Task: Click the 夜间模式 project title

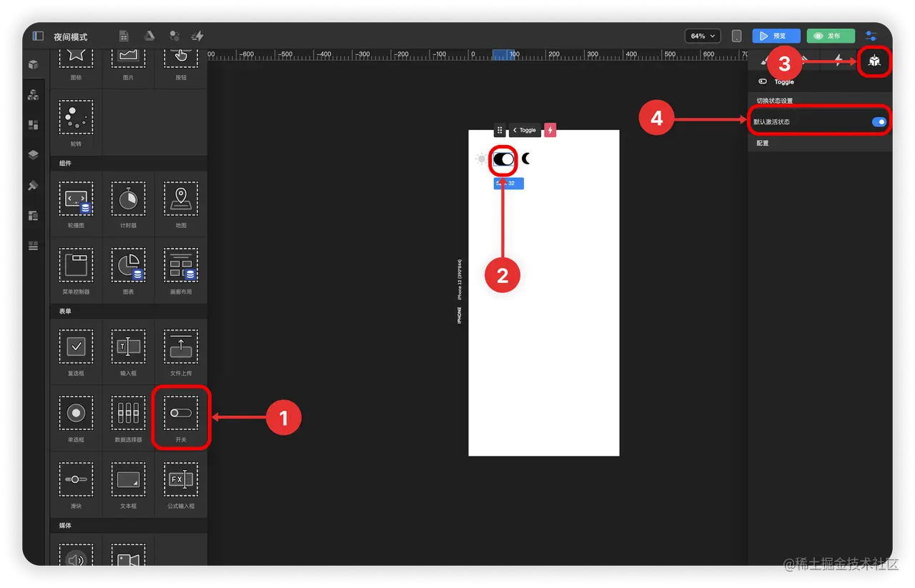Action: [x=71, y=36]
